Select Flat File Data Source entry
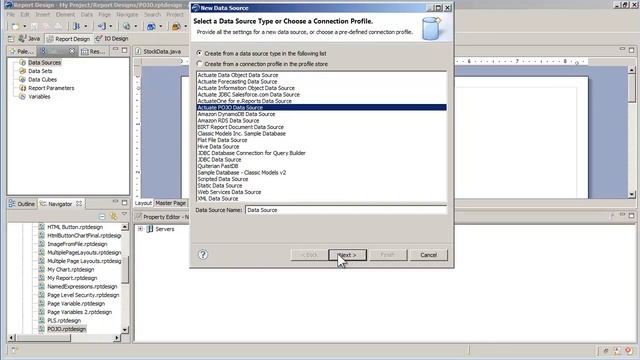The height and width of the screenshot is (360, 640). (321, 140)
